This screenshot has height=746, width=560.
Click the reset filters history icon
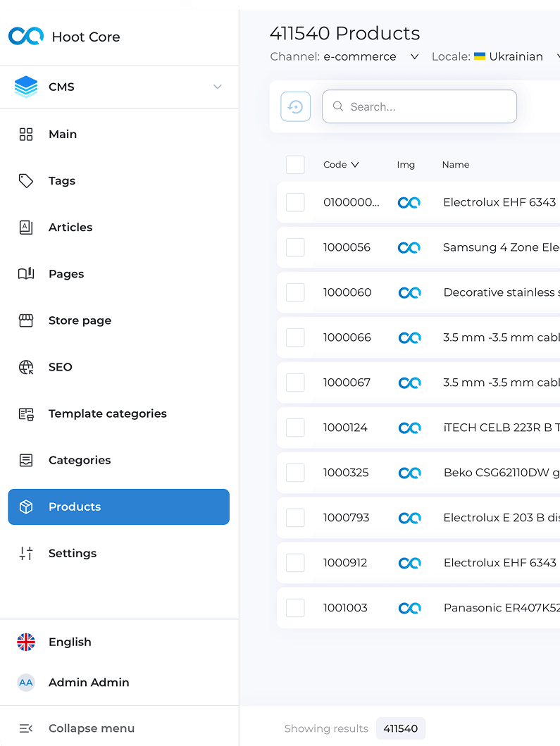click(295, 106)
